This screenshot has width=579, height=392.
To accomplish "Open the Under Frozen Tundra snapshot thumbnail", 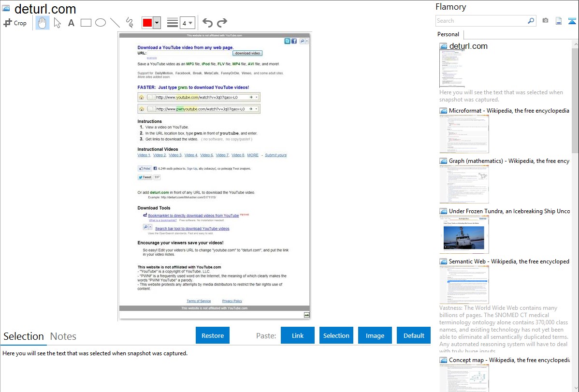I will pos(464,234).
